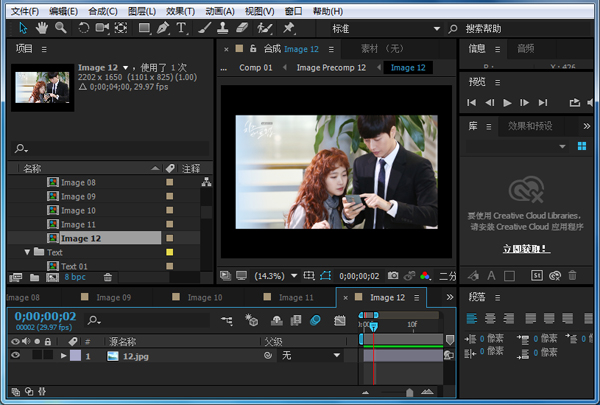600x405 pixels.
Task: Switch to 效果和预设 panel tab
Action: pos(530,126)
